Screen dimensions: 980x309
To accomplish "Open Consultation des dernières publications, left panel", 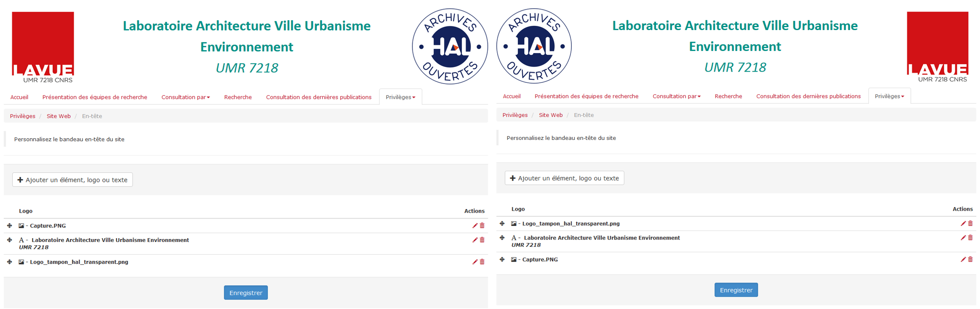I will (x=319, y=97).
